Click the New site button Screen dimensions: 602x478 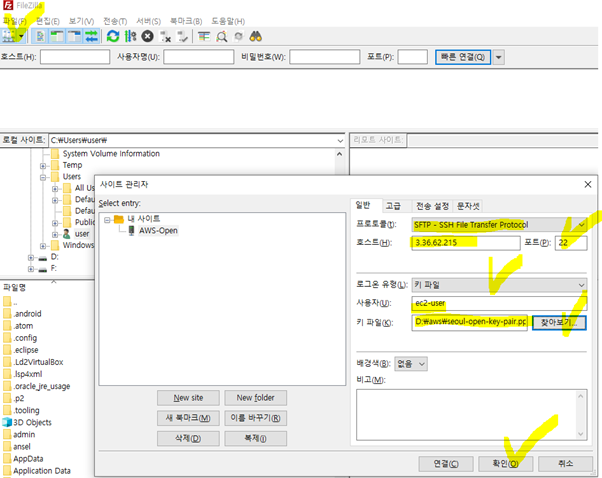tap(188, 398)
